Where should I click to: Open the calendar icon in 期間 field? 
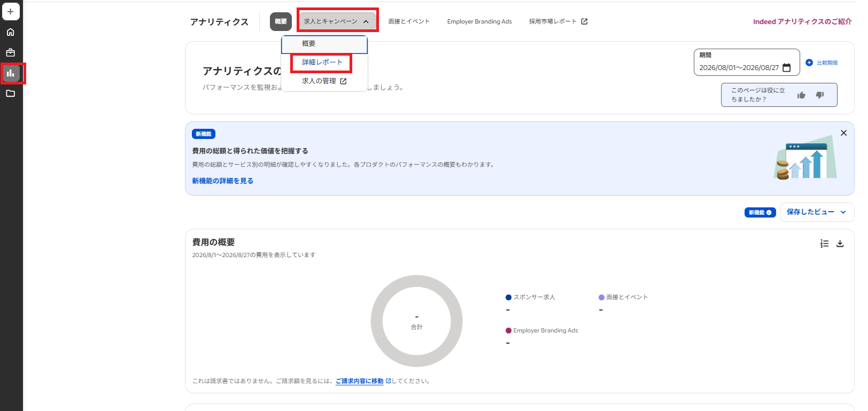[787, 68]
